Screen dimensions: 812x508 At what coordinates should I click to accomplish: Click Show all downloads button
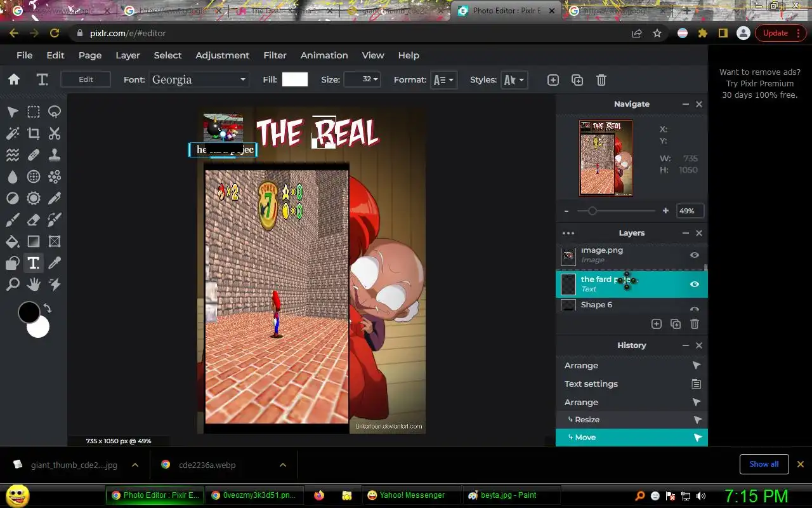tap(764, 464)
